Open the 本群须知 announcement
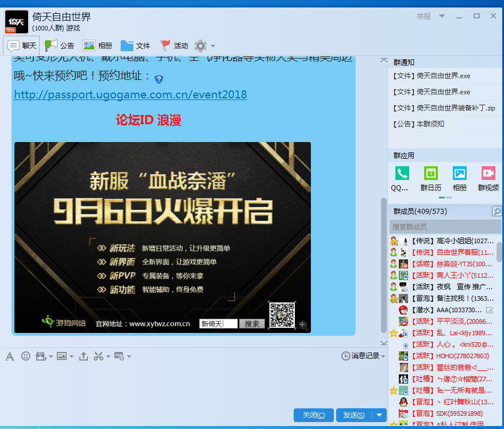 tap(418, 124)
